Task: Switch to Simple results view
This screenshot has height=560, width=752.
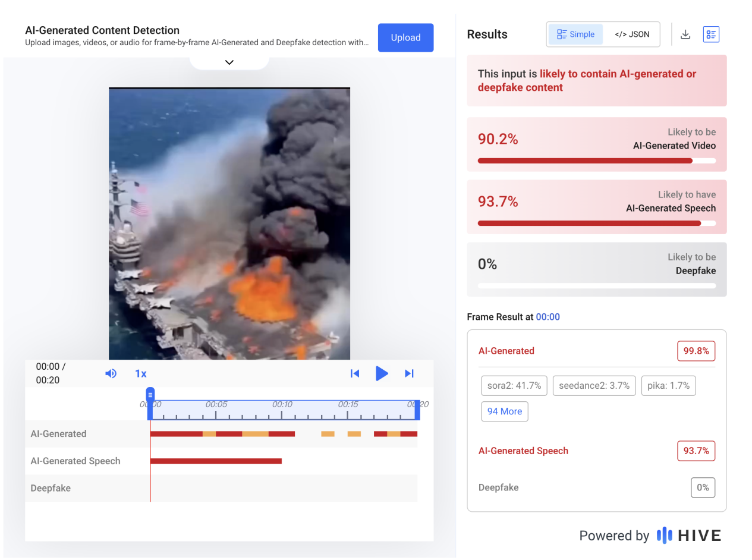Action: [575, 34]
